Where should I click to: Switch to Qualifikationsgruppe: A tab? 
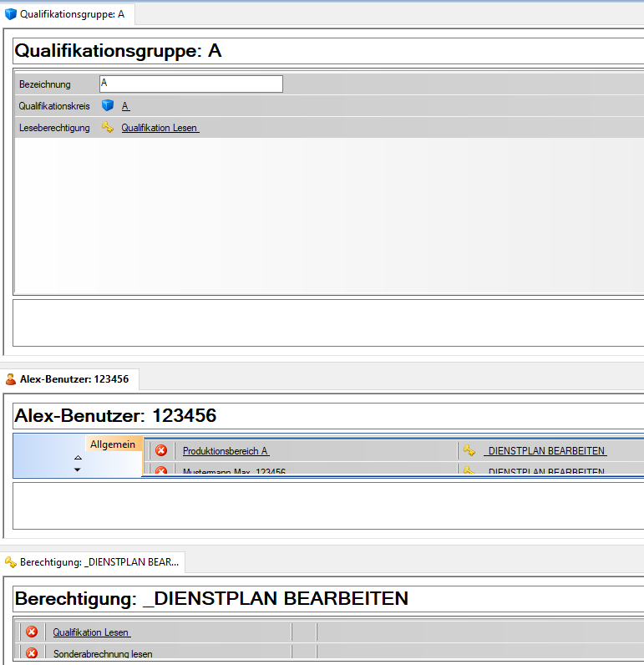(x=65, y=14)
